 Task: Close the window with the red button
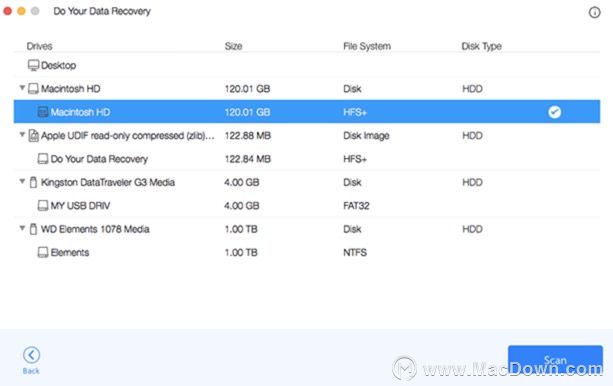pos(7,11)
